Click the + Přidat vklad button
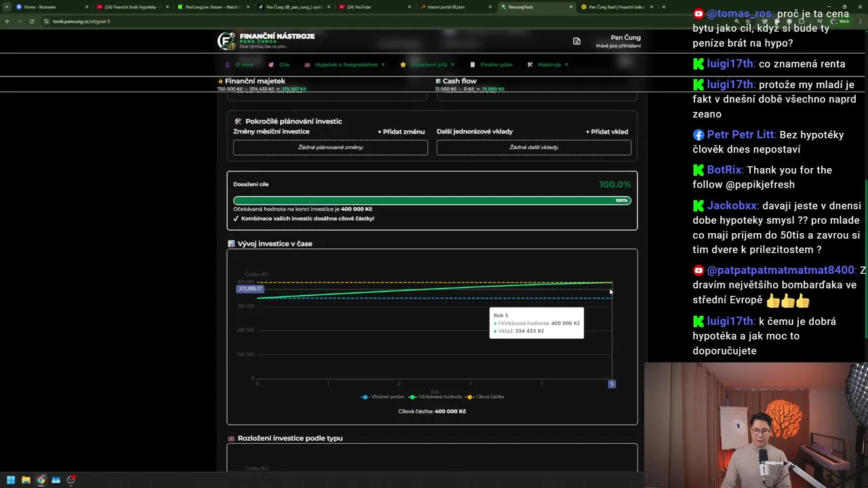 click(x=607, y=131)
